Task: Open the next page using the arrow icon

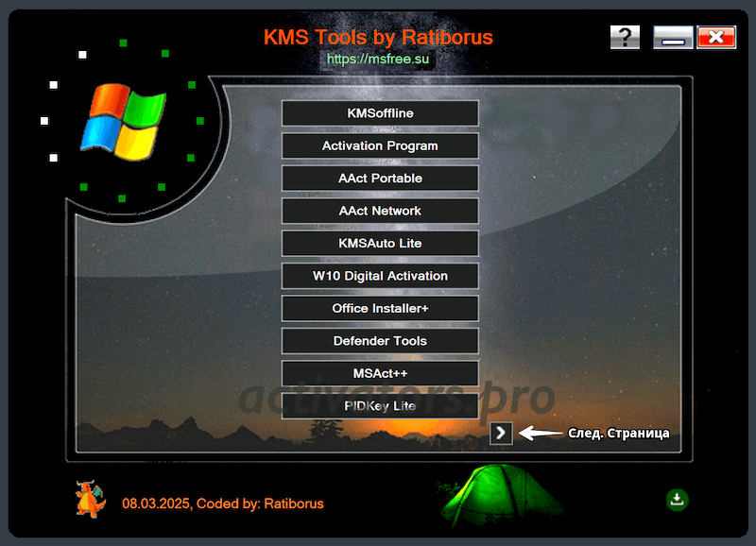Action: pos(500,433)
